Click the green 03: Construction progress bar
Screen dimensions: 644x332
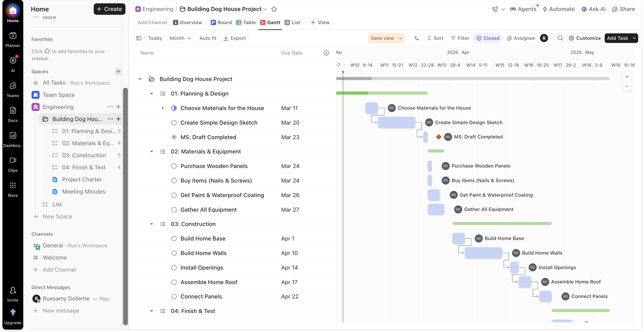[x=502, y=223]
